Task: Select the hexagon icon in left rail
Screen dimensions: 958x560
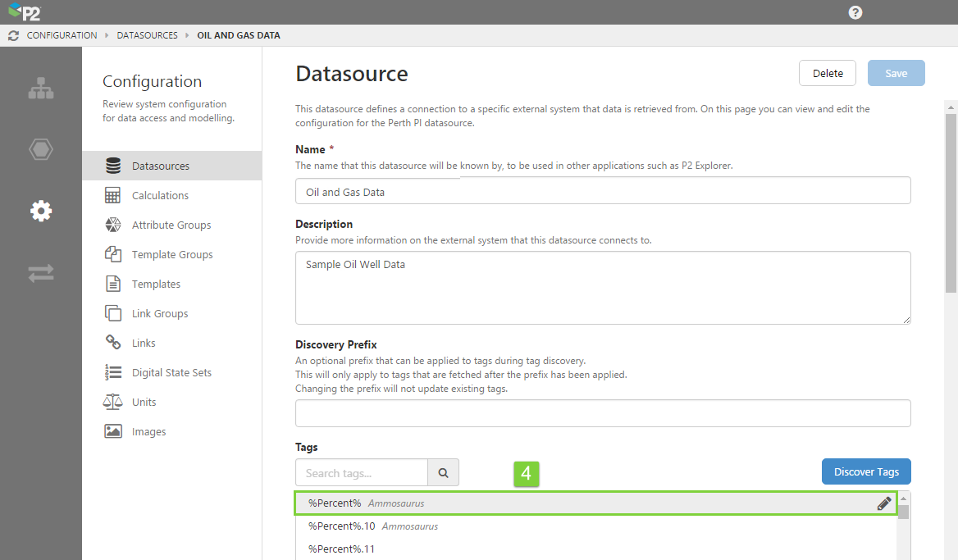Action: (x=41, y=149)
